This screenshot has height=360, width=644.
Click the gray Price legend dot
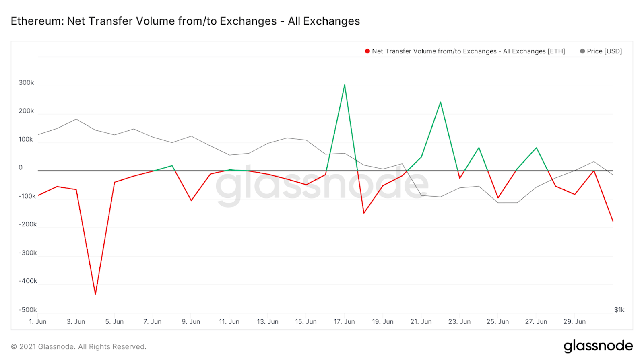coord(582,51)
